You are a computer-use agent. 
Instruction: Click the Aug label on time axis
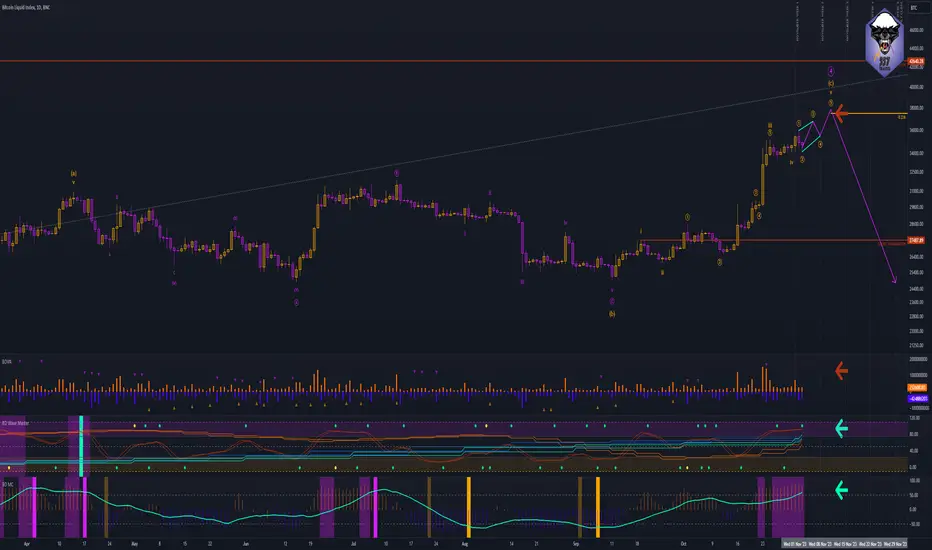pos(465,543)
